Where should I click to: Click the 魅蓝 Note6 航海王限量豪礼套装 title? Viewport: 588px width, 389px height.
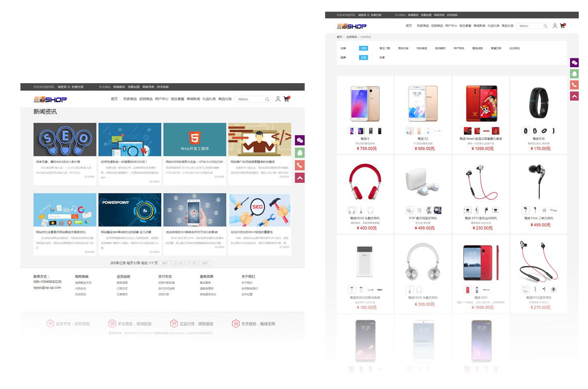(481, 139)
